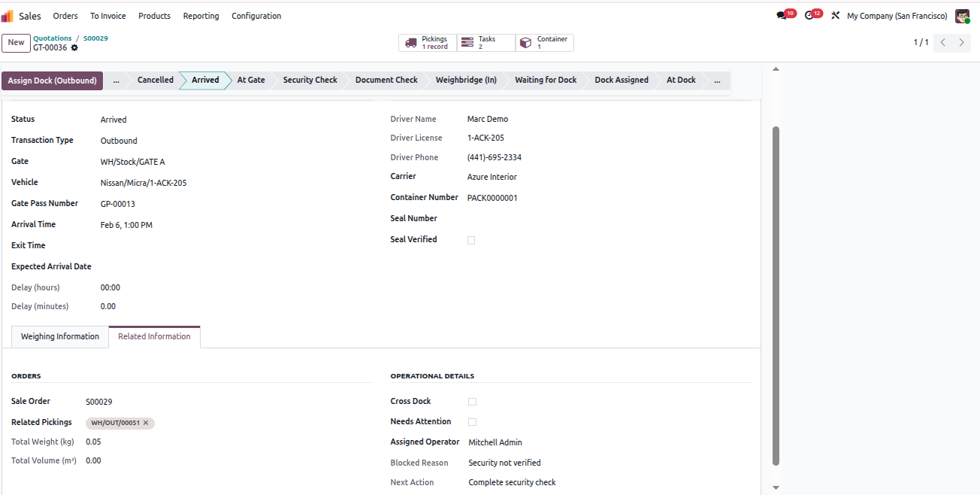Set status to Weighbridge (In)
The width and height of the screenshot is (980, 495).
click(466, 80)
